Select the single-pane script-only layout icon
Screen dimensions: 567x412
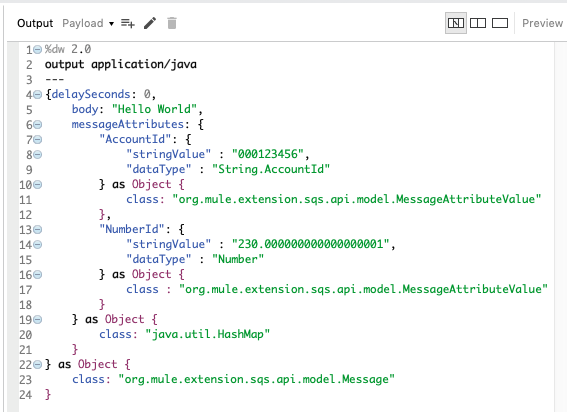tap(500, 23)
